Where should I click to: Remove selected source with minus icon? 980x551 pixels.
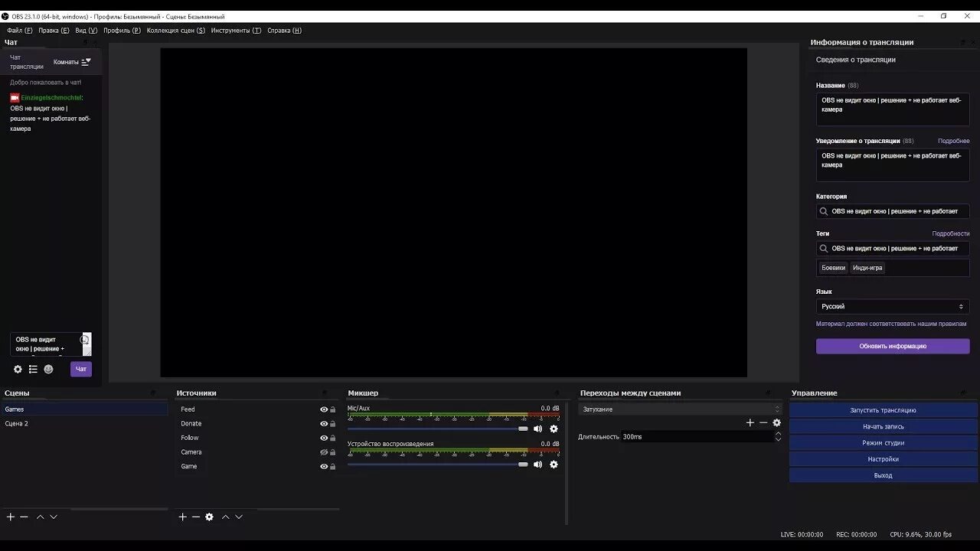196,517
